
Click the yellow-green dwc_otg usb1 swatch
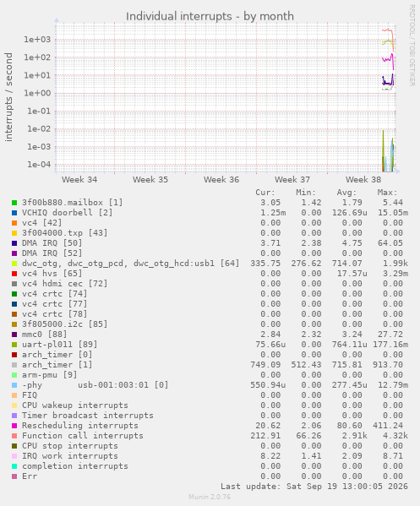click(x=14, y=264)
